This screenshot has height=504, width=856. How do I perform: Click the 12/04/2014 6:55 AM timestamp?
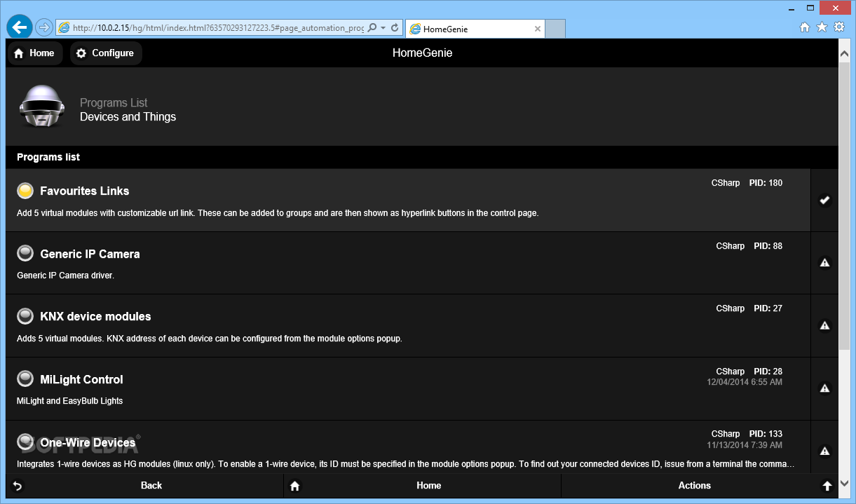(745, 382)
